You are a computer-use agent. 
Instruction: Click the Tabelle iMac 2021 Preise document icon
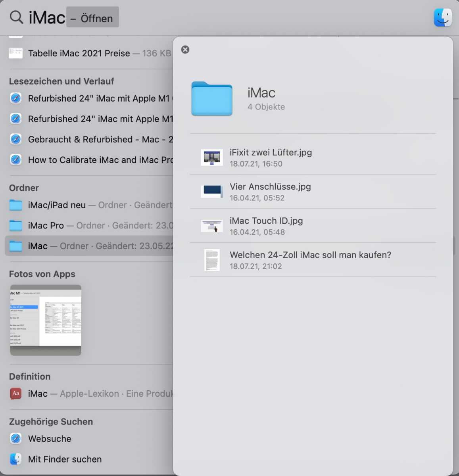coord(16,53)
